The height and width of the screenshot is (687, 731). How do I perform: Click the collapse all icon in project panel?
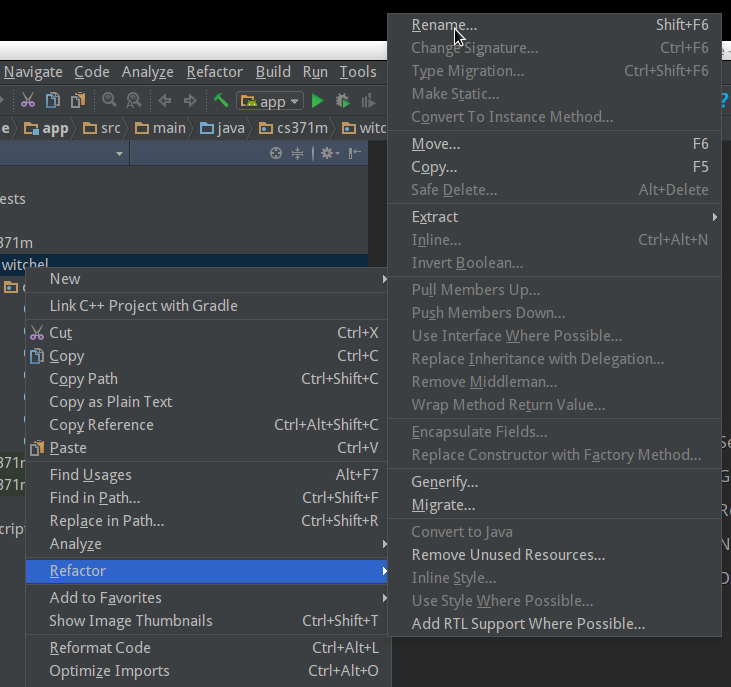pos(297,153)
